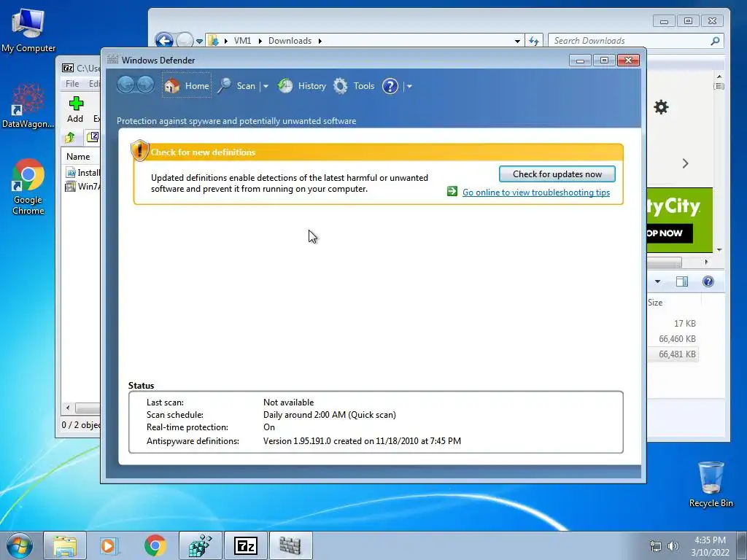Click the green Add button in 7-Zip

click(75, 109)
